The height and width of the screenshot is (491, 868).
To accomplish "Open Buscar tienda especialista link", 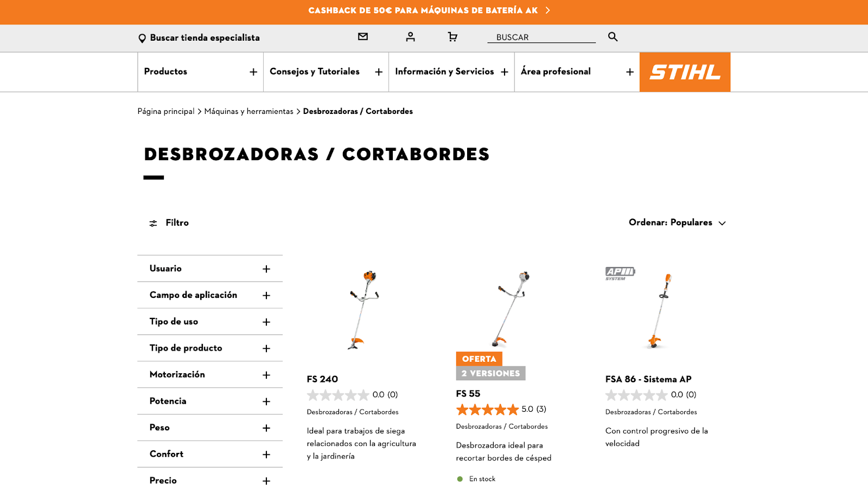I will point(205,37).
